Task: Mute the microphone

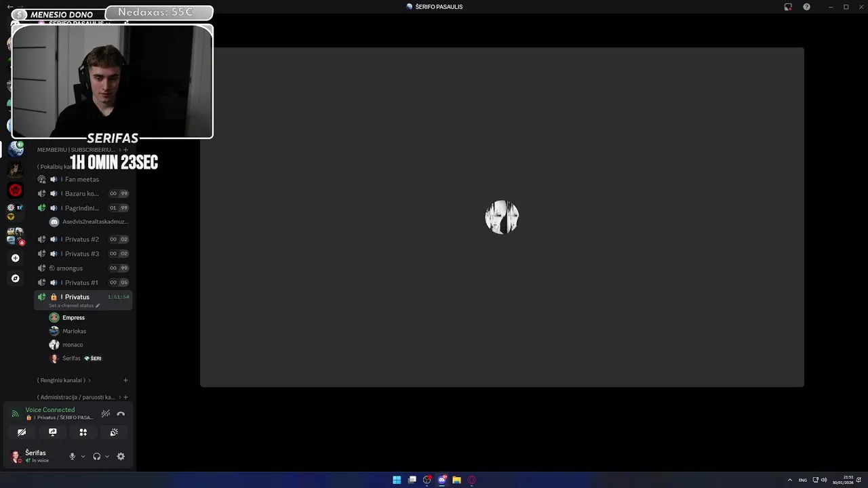Action: click(72, 456)
